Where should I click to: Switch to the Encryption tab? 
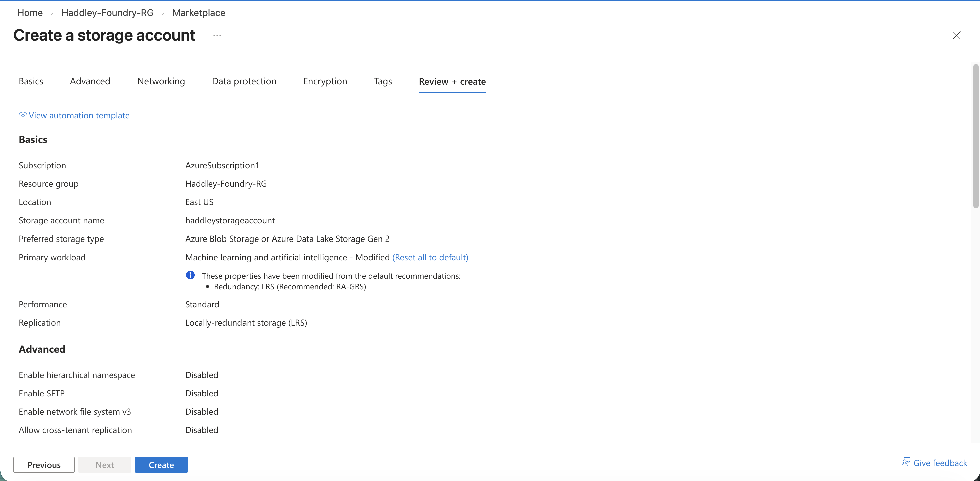[325, 81]
